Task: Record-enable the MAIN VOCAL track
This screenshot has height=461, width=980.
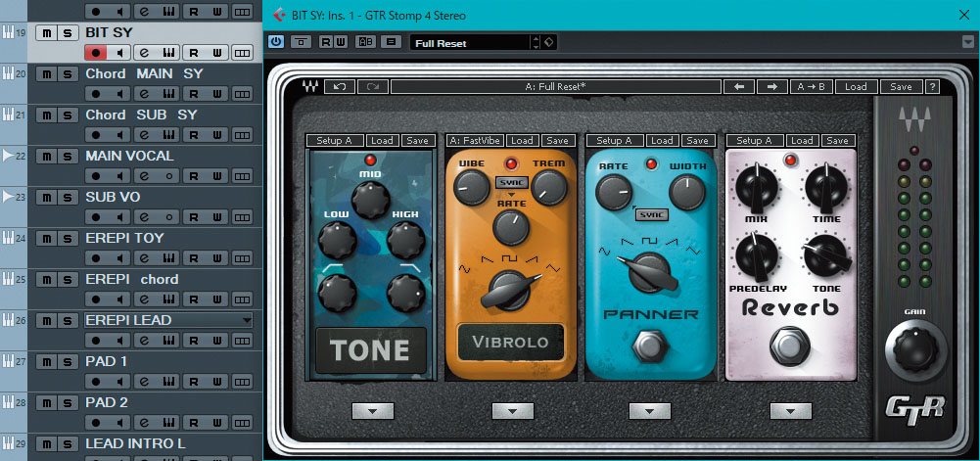Action: (x=96, y=176)
